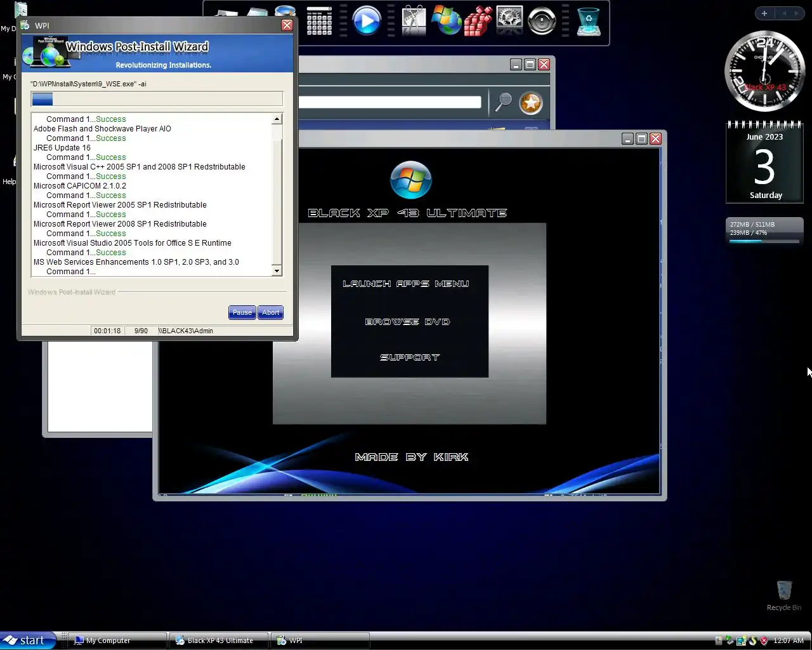Open the gear settings icon in the dock
The height and width of the screenshot is (650, 812).
[509, 20]
